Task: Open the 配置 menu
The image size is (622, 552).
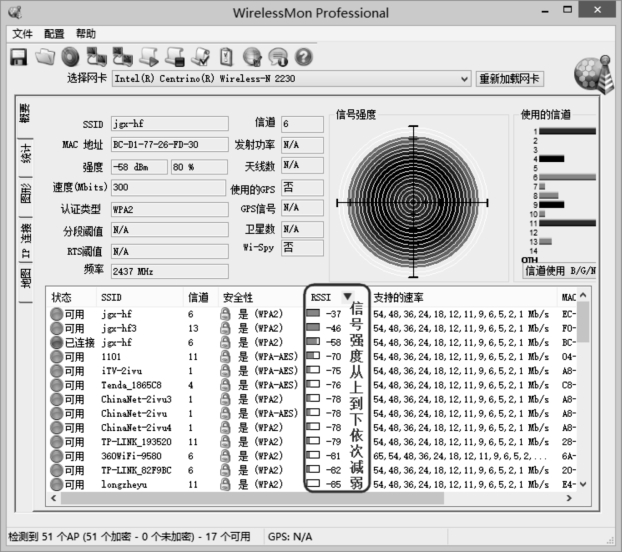Action: tap(53, 33)
